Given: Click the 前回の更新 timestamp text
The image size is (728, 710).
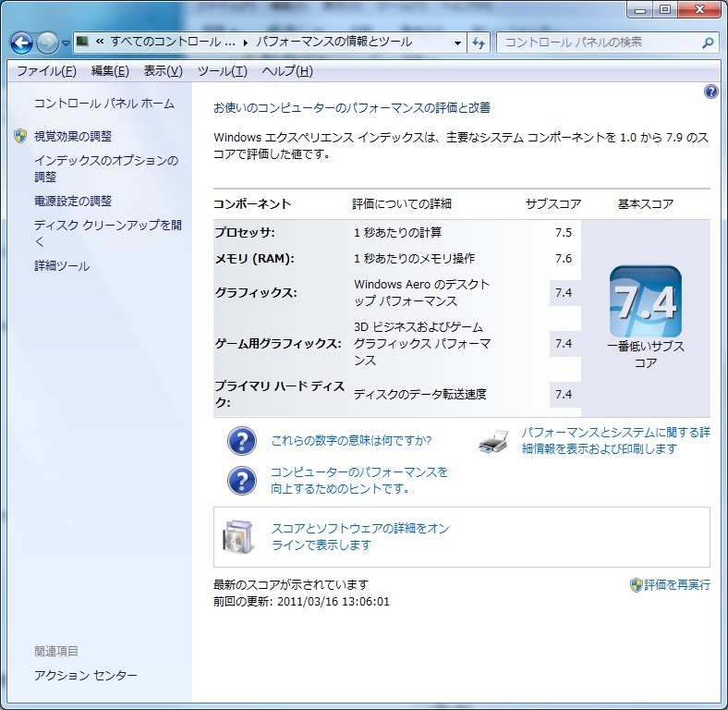Looking at the screenshot, I should tap(301, 602).
